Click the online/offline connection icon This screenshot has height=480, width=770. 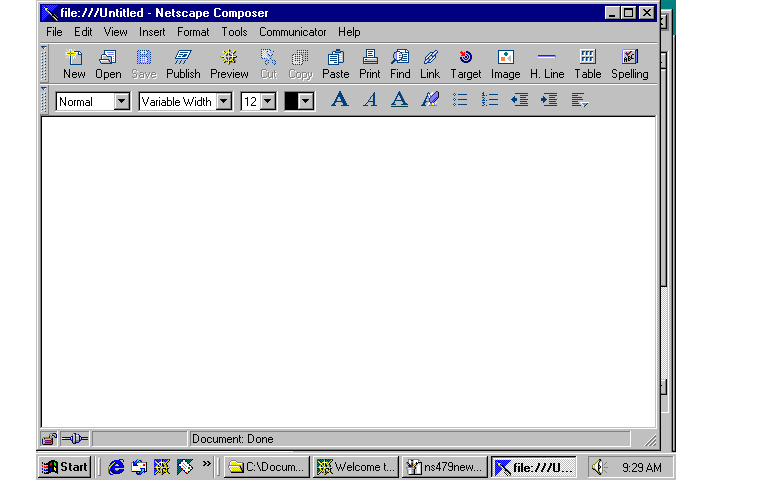pos(75,439)
